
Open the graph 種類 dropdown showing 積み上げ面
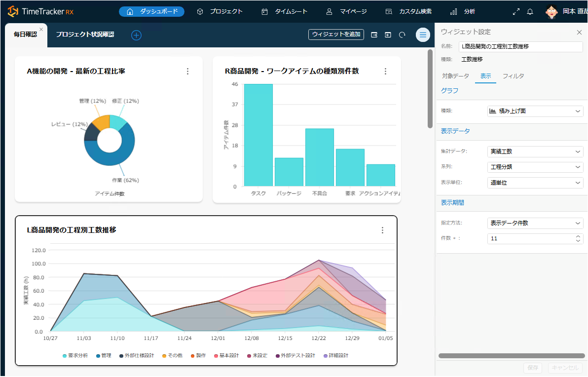tap(535, 111)
